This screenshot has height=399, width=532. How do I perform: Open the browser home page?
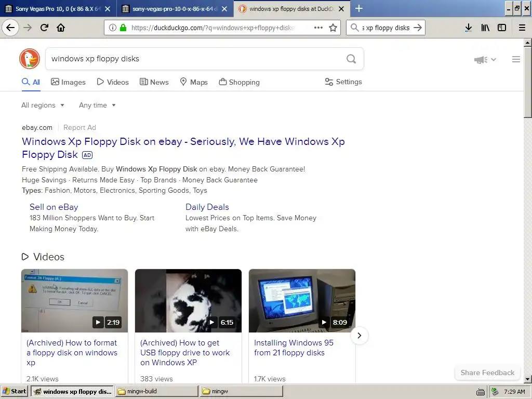pyautogui.click(x=61, y=28)
